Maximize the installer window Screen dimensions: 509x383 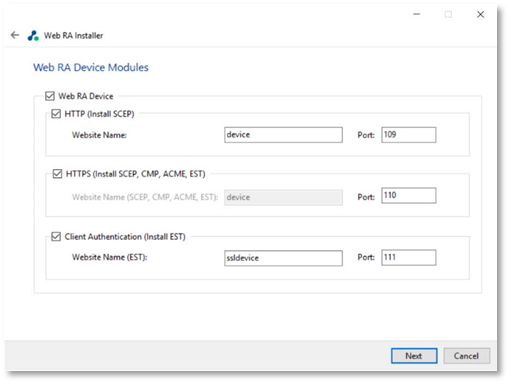click(x=448, y=14)
